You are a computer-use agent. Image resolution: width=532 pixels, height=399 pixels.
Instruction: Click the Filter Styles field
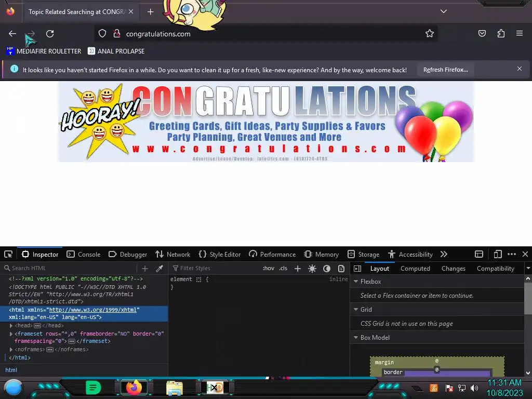tap(216, 269)
